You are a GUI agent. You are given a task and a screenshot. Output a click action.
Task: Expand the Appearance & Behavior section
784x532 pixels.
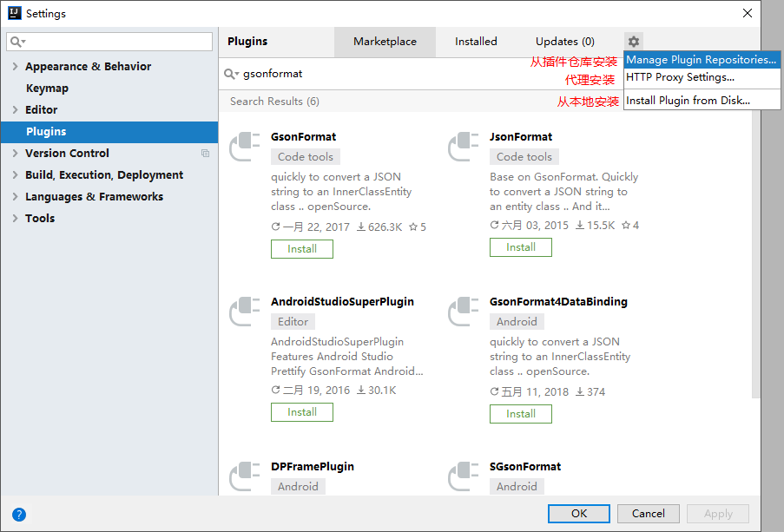[16, 67]
